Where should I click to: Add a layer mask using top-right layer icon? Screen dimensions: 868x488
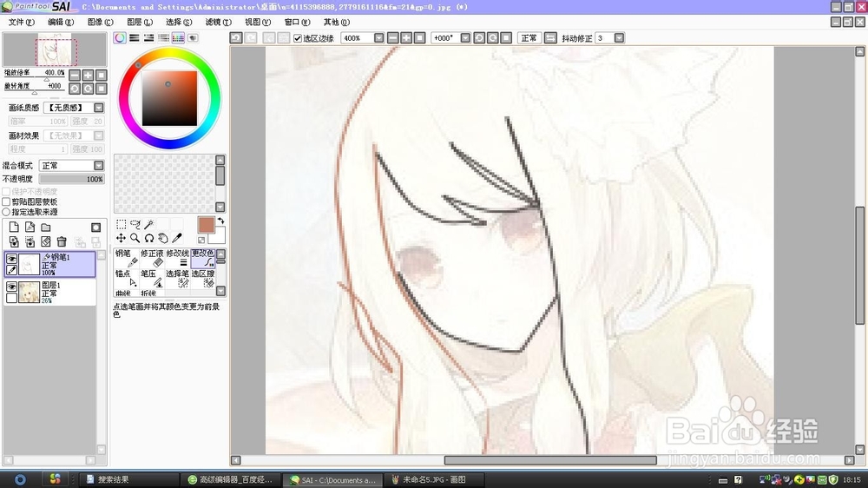tap(95, 228)
